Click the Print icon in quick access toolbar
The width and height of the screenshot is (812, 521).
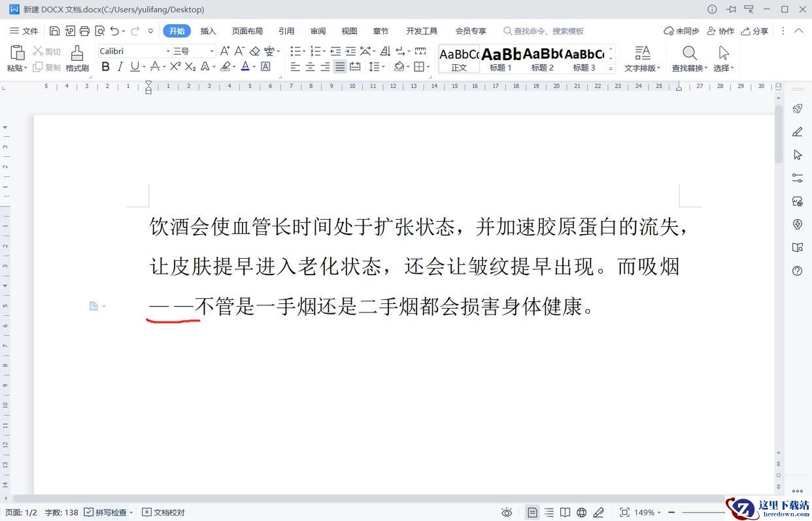click(84, 31)
